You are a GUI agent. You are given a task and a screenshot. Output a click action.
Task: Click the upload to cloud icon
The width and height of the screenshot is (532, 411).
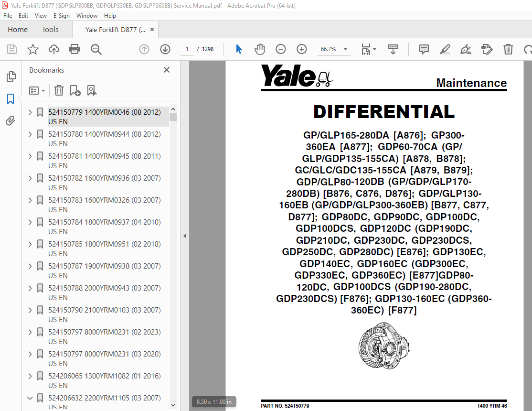[x=53, y=49]
